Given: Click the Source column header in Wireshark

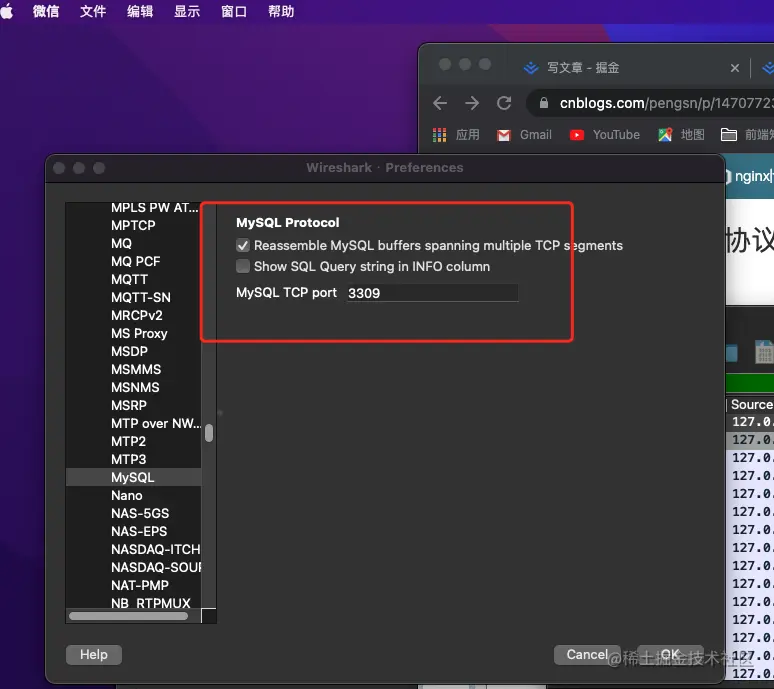Looking at the screenshot, I should point(751,404).
